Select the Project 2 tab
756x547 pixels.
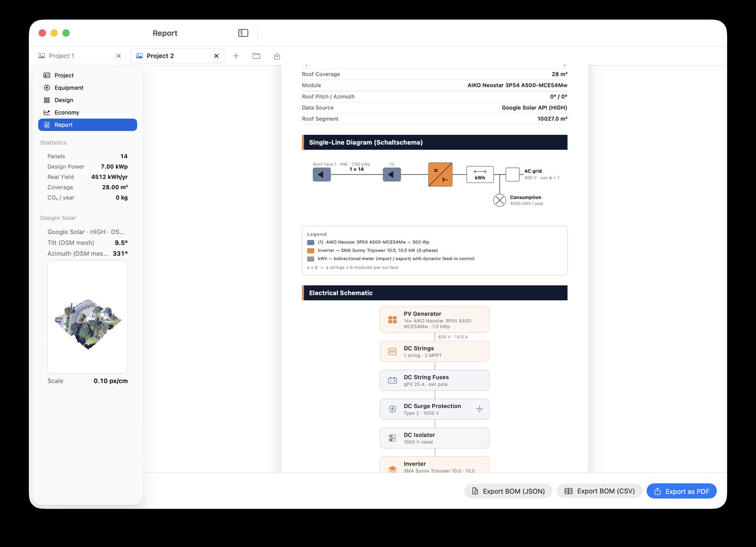click(x=177, y=56)
